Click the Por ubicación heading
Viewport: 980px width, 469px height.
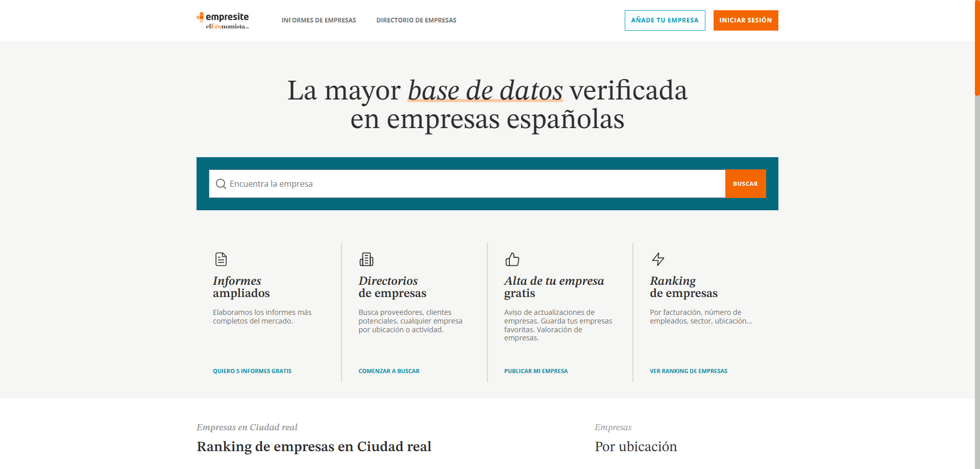tap(635, 447)
